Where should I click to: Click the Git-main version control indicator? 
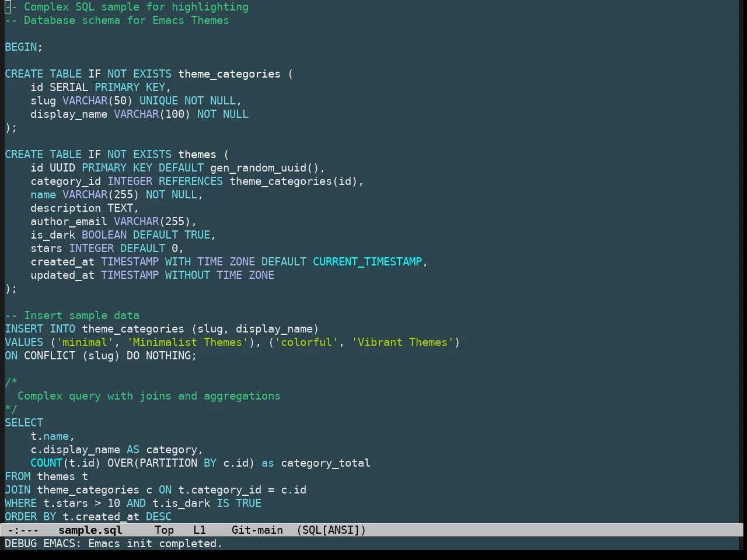point(257,530)
